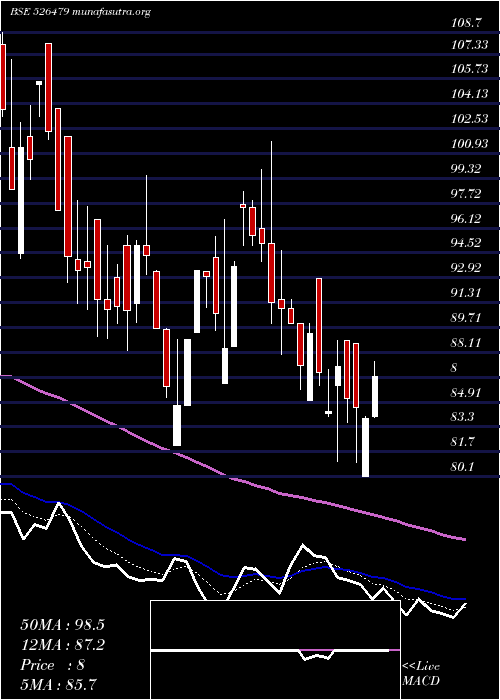Select the 91.31 price axis label
Viewport: 500px width, 700px height.
click(x=467, y=293)
